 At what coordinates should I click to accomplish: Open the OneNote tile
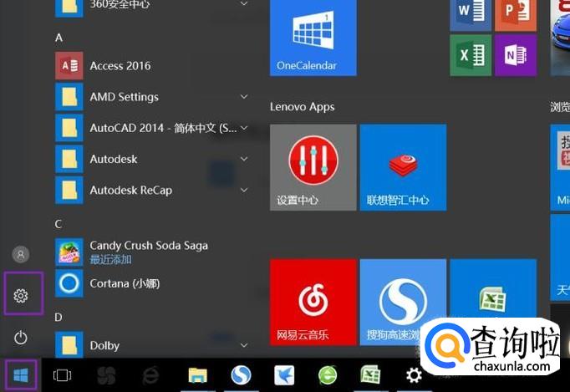pos(516,55)
